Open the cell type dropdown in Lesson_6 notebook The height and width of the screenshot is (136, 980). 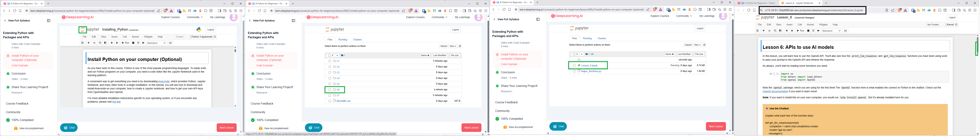[x=831, y=31]
